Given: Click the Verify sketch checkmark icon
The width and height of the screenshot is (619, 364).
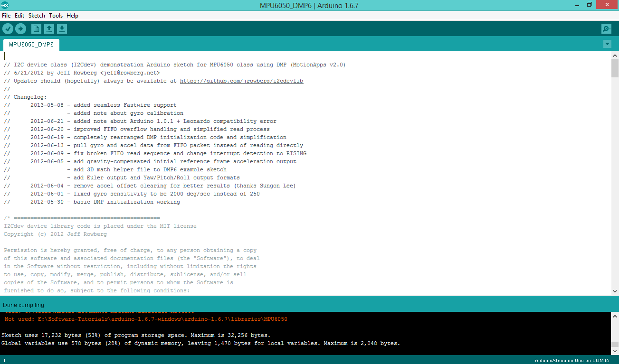Looking at the screenshot, I should [8, 29].
